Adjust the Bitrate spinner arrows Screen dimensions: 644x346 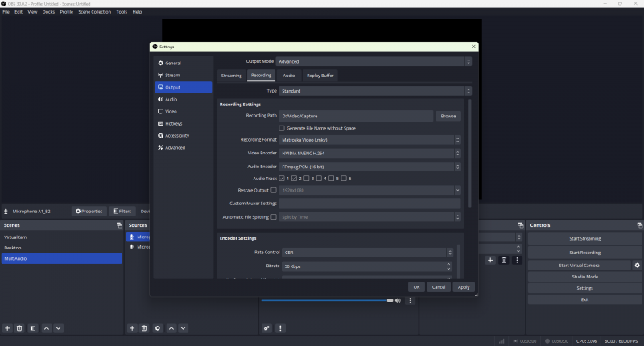[x=448, y=266]
